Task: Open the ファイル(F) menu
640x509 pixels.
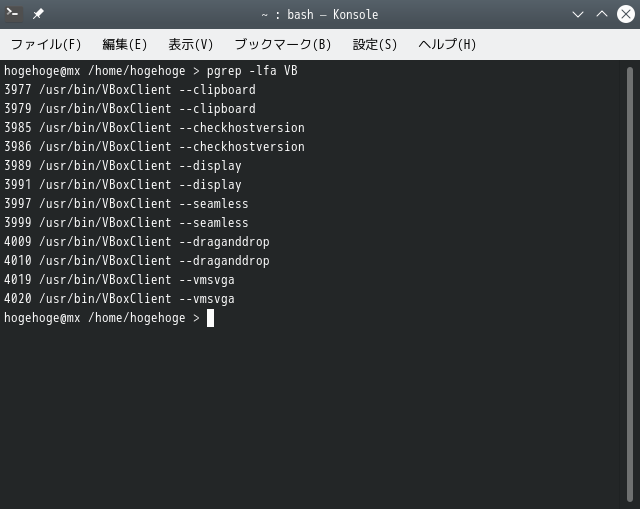Action: (46, 44)
